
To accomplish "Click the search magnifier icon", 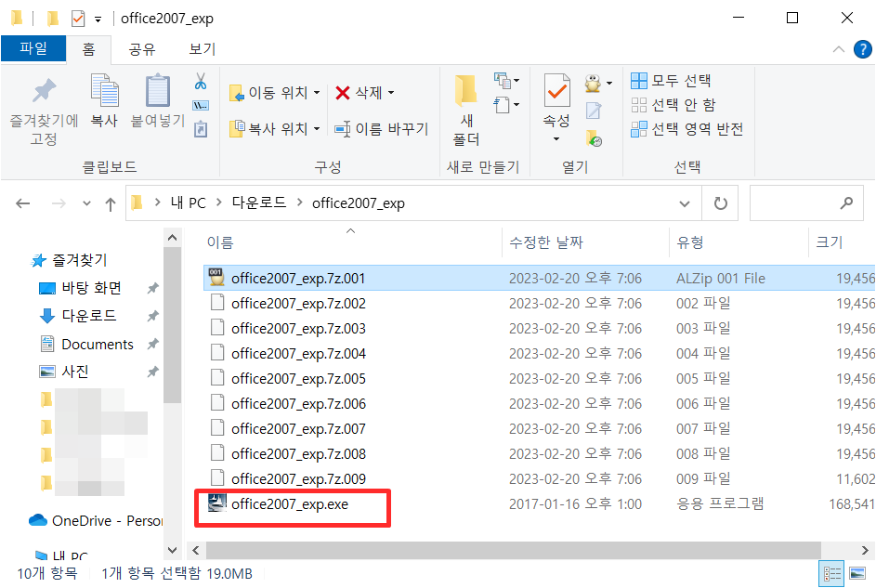I will tap(847, 203).
